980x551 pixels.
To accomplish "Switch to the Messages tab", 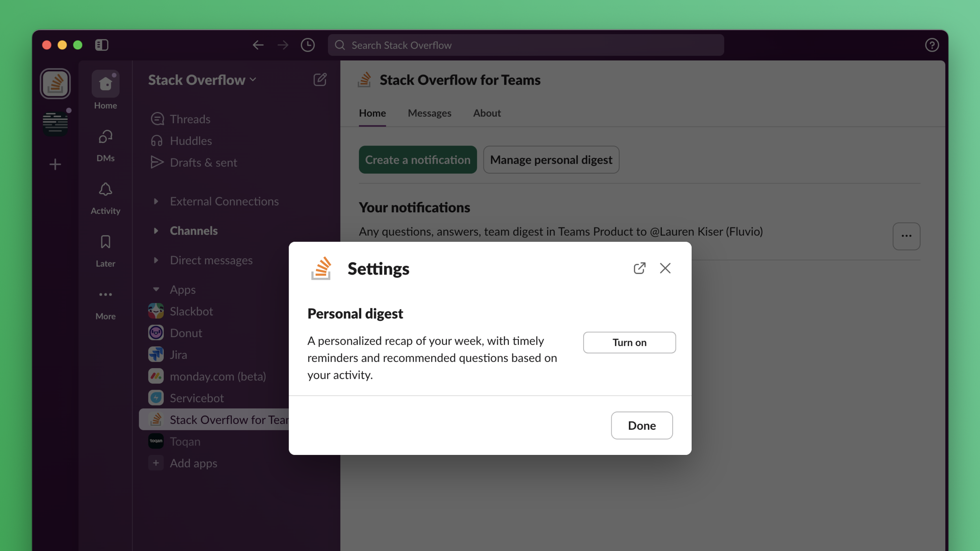I will [429, 113].
